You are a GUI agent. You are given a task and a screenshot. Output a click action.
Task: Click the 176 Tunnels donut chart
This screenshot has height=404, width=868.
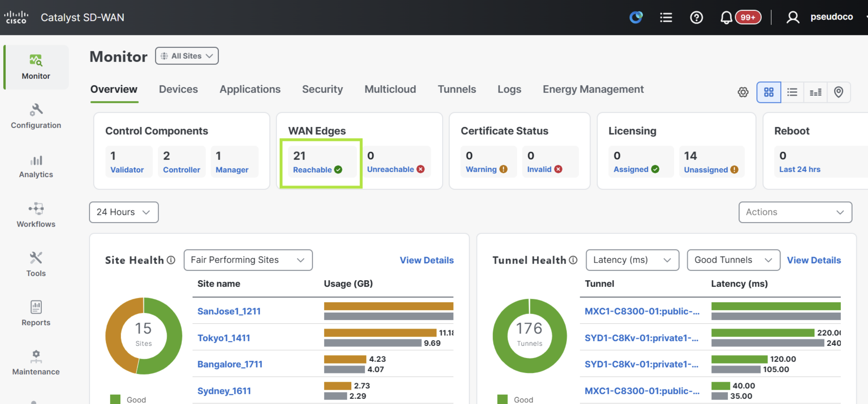point(530,336)
